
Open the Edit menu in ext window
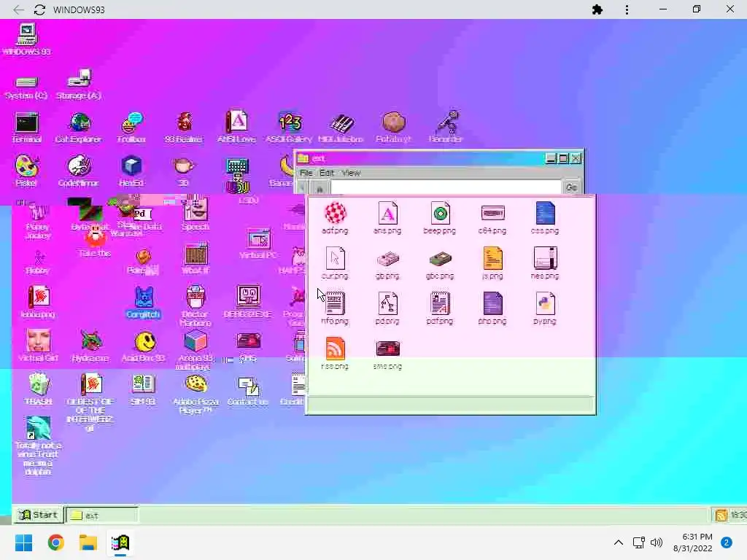click(x=327, y=173)
